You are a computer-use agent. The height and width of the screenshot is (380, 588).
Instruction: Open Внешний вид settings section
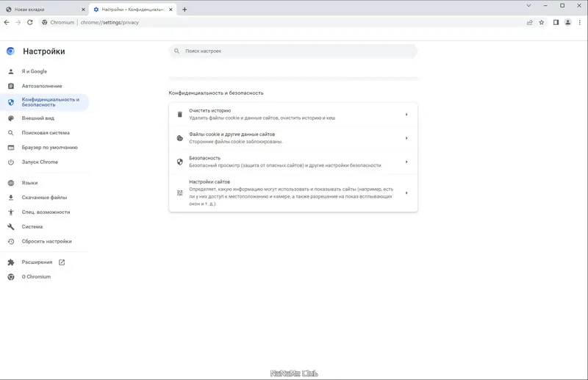38,118
